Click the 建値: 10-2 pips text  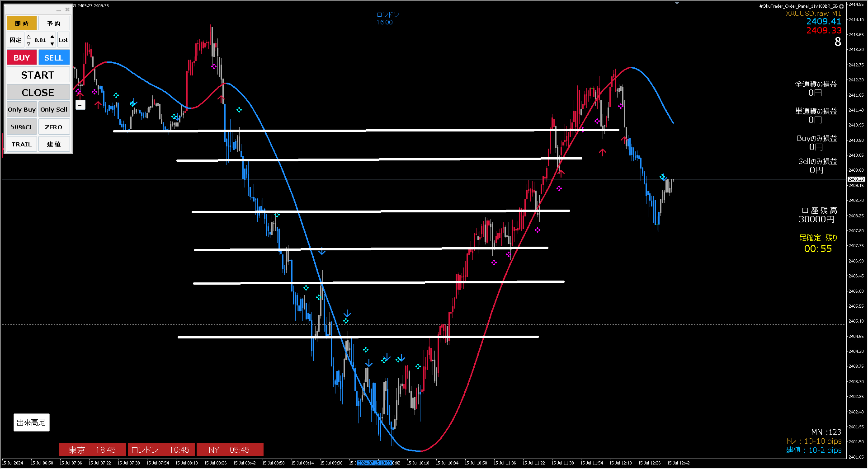814,450
